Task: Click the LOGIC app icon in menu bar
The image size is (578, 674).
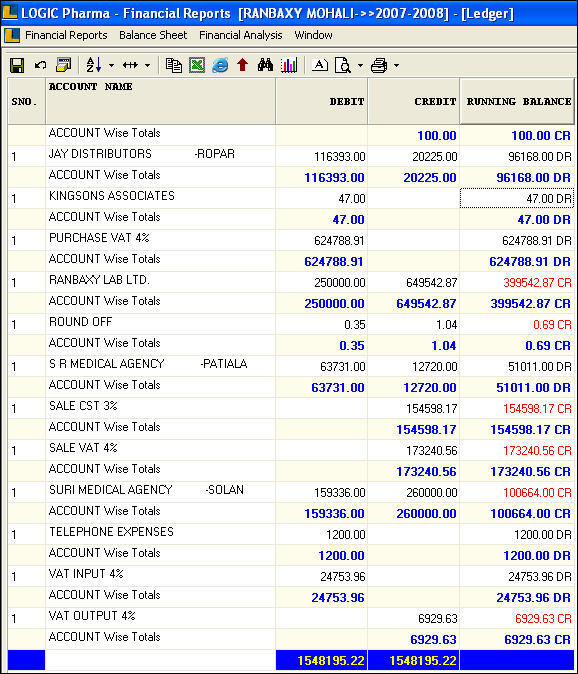Action: 12,35
